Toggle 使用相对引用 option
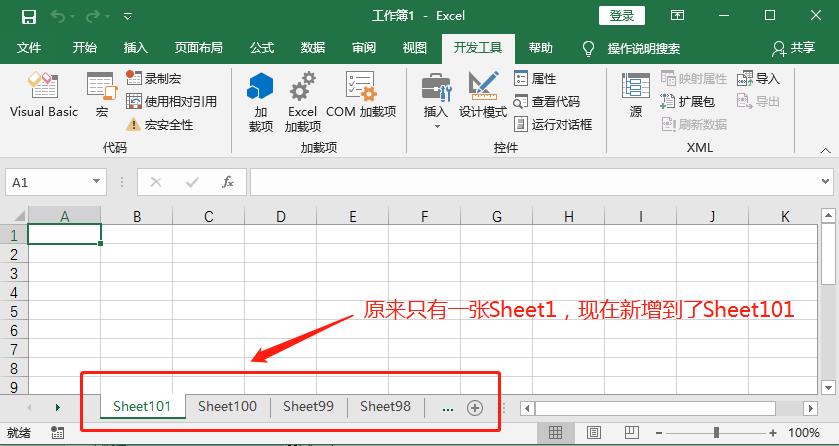This screenshot has width=839, height=446. 172,102
